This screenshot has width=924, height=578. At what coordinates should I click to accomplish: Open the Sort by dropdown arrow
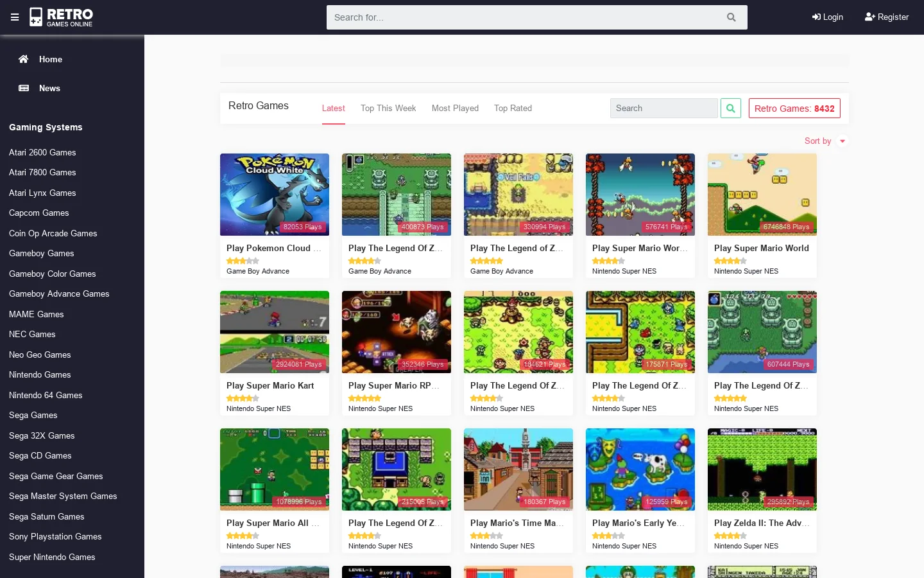click(x=843, y=141)
